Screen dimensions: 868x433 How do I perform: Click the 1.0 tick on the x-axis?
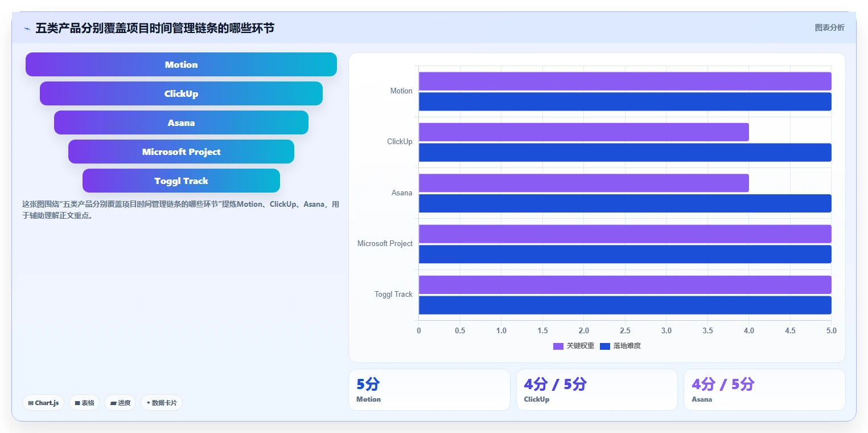click(x=501, y=330)
